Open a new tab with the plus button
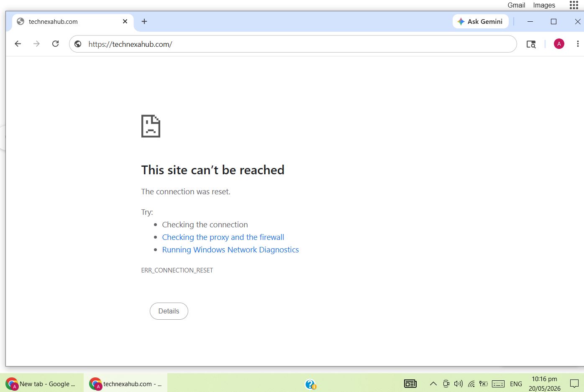This screenshot has height=392, width=584. (144, 21)
